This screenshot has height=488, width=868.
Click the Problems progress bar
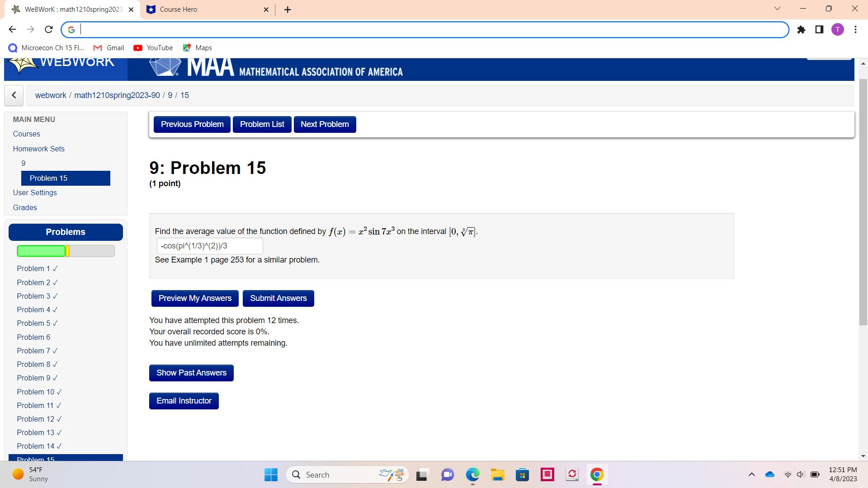click(x=66, y=251)
